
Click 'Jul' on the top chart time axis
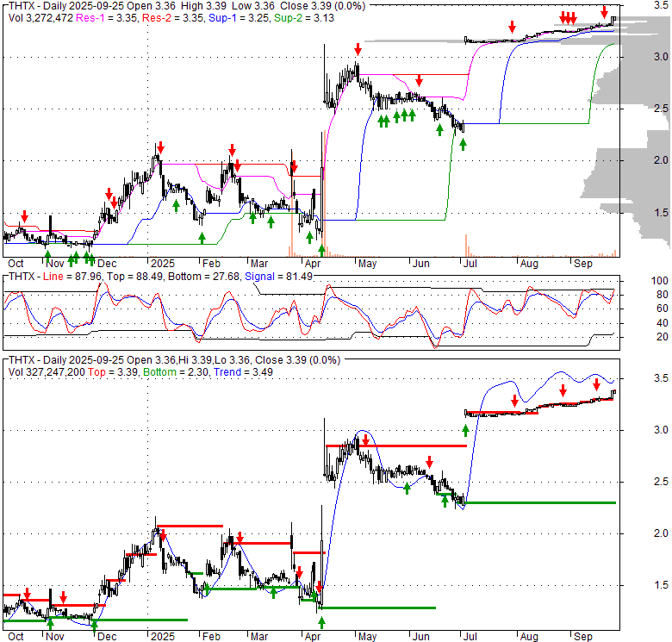pyautogui.click(x=470, y=264)
